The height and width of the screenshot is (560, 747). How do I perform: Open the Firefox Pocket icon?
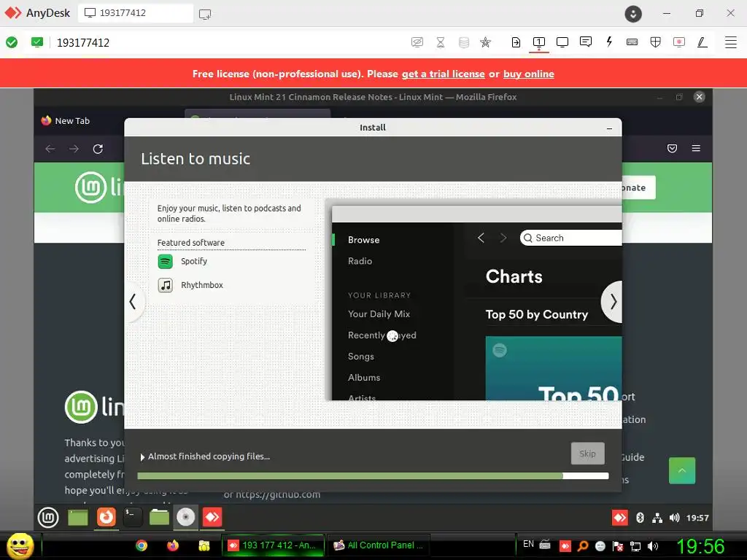point(672,149)
